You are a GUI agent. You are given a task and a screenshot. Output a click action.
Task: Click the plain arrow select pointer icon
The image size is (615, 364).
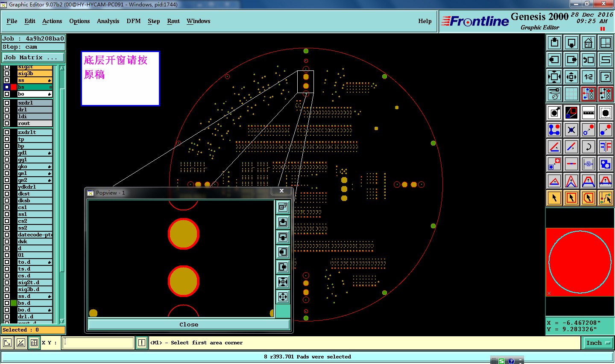(554, 198)
